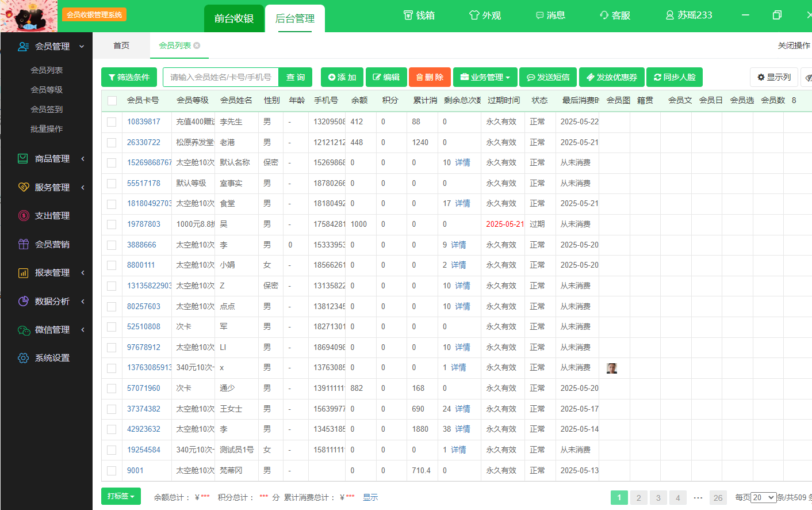Expand the 报表管理 section arrow
The image size is (812, 510).
point(82,273)
